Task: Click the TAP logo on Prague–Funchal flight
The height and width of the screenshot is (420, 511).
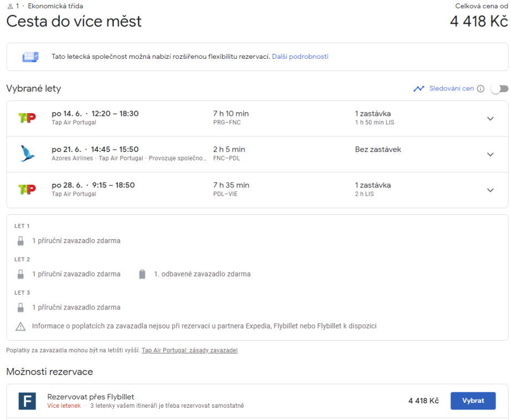Action: (x=27, y=118)
